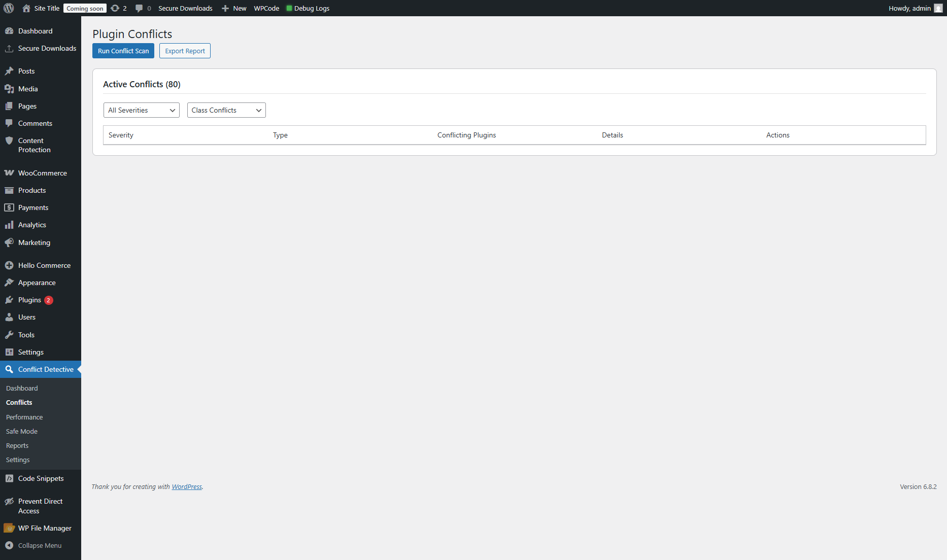Click the WordPress logo icon

pyautogui.click(x=9, y=8)
